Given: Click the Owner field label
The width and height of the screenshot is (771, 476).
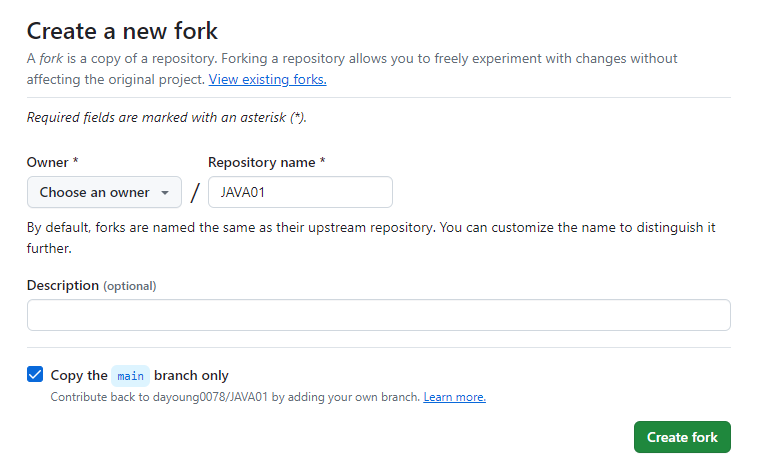Looking at the screenshot, I should pos(46,162).
